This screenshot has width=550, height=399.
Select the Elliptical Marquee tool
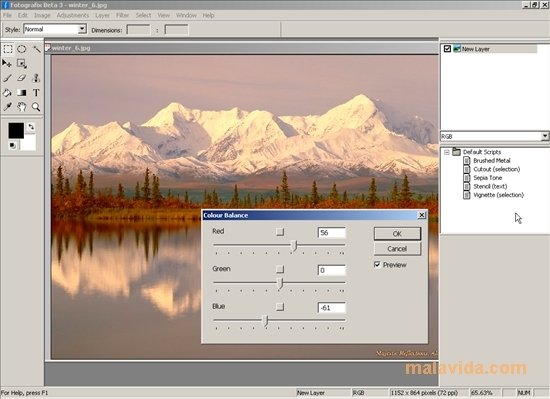[x=22, y=49]
